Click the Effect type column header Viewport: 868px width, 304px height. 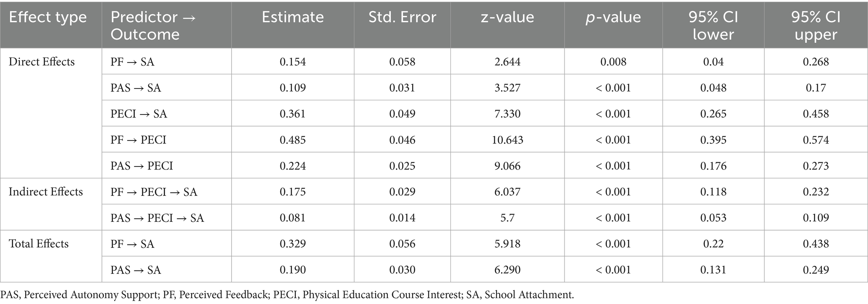pos(48,17)
